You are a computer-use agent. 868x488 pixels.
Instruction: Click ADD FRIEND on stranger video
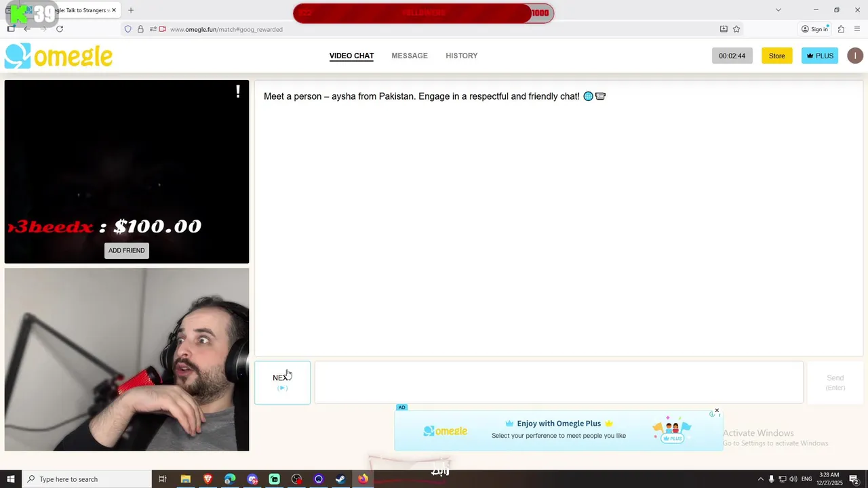(127, 250)
